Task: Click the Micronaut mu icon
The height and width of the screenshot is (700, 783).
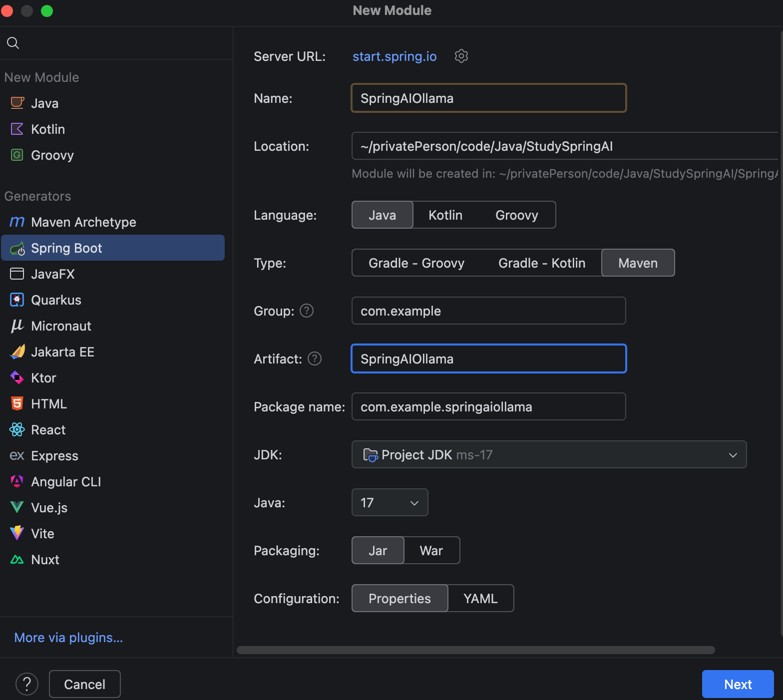Action: pyautogui.click(x=17, y=326)
